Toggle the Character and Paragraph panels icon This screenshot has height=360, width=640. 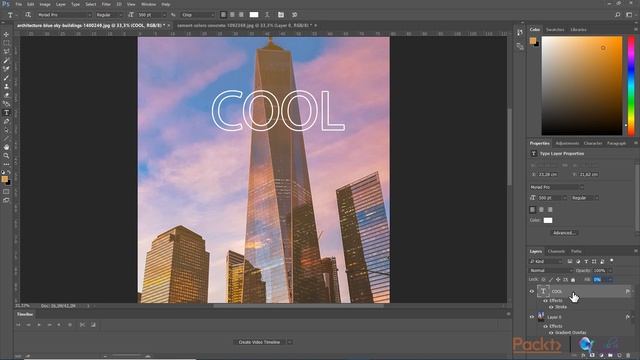[281, 15]
